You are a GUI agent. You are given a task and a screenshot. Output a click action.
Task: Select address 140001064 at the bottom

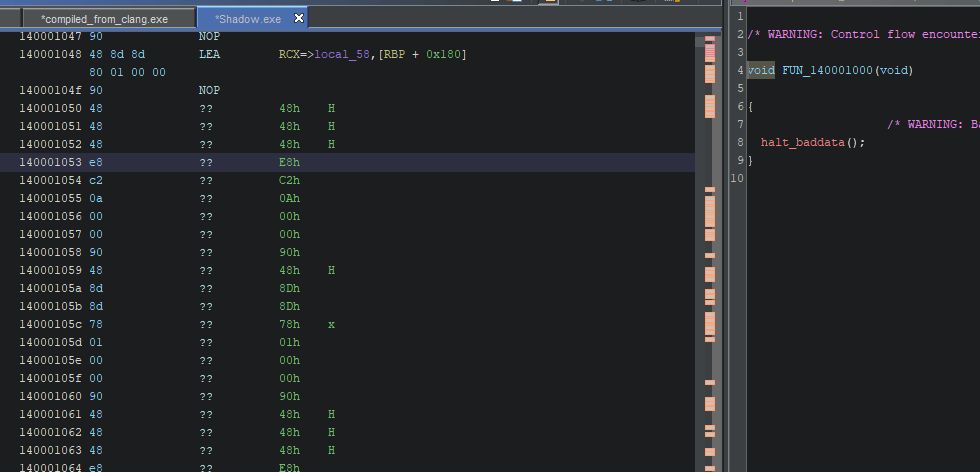click(x=51, y=468)
